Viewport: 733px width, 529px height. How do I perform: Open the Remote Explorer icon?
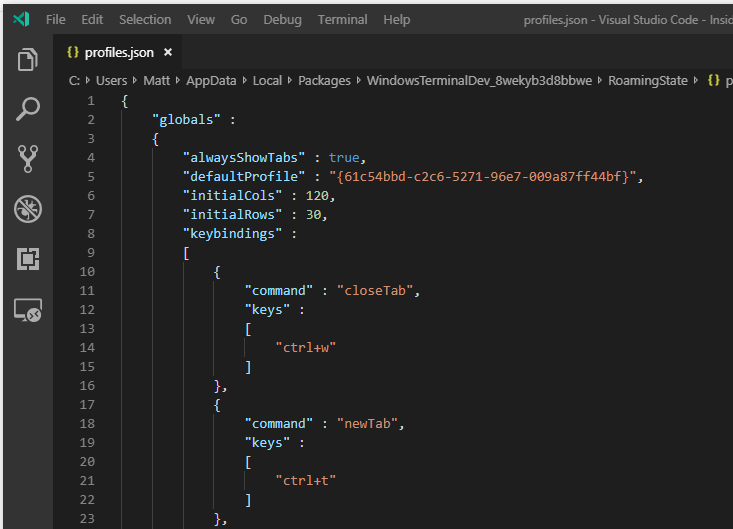coord(27,310)
